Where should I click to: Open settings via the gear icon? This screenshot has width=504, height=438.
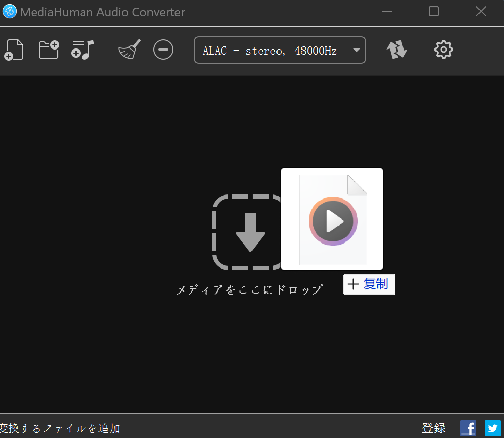pos(443,50)
